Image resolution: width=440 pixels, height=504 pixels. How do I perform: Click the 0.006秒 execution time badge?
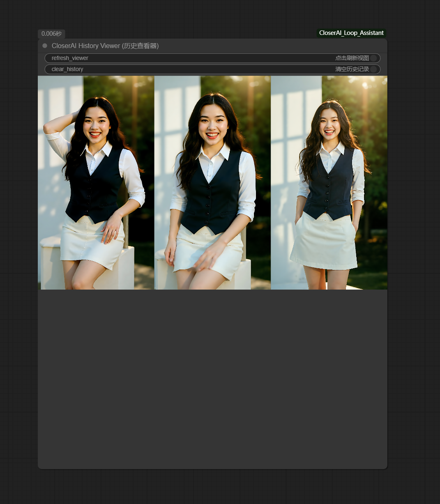click(51, 34)
